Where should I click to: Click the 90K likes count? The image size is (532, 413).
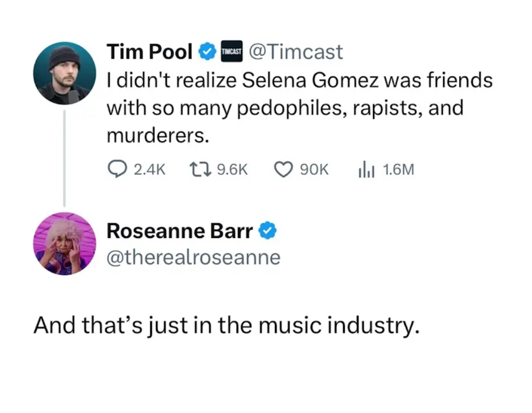click(x=314, y=170)
